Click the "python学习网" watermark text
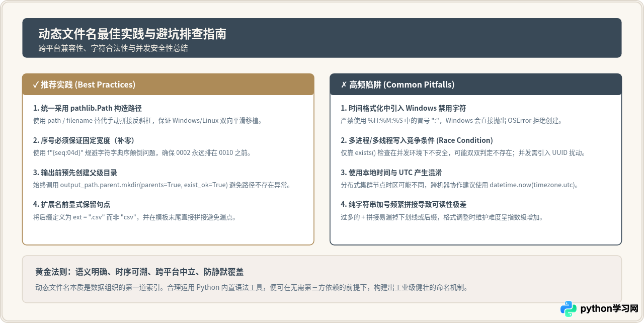 (609, 309)
